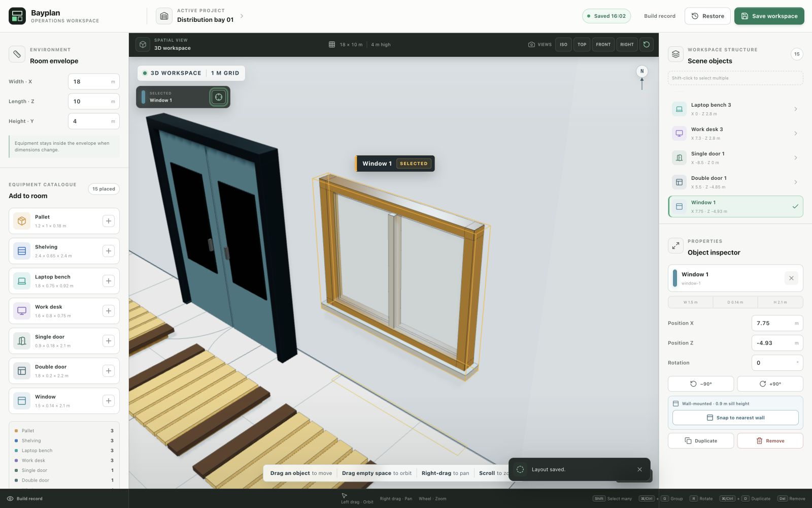Switch to RIGHT view
The width and height of the screenshot is (812, 508).
click(627, 45)
